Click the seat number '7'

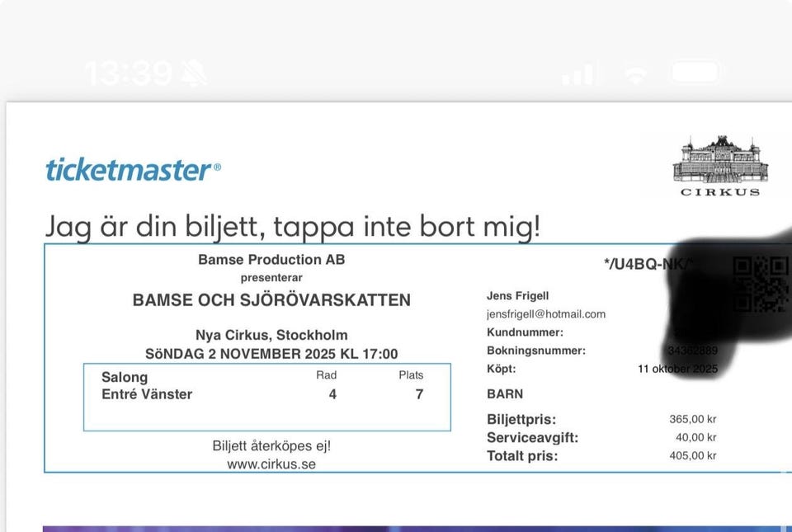419,394
